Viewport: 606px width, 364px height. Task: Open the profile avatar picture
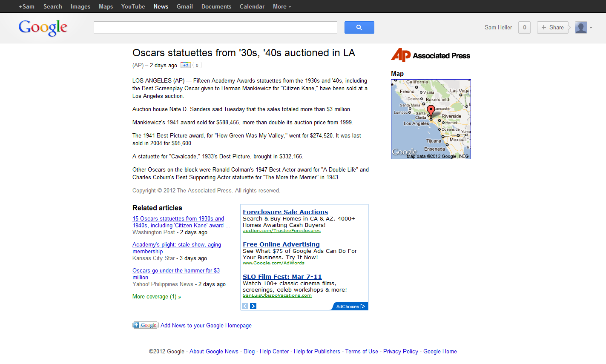tap(581, 27)
